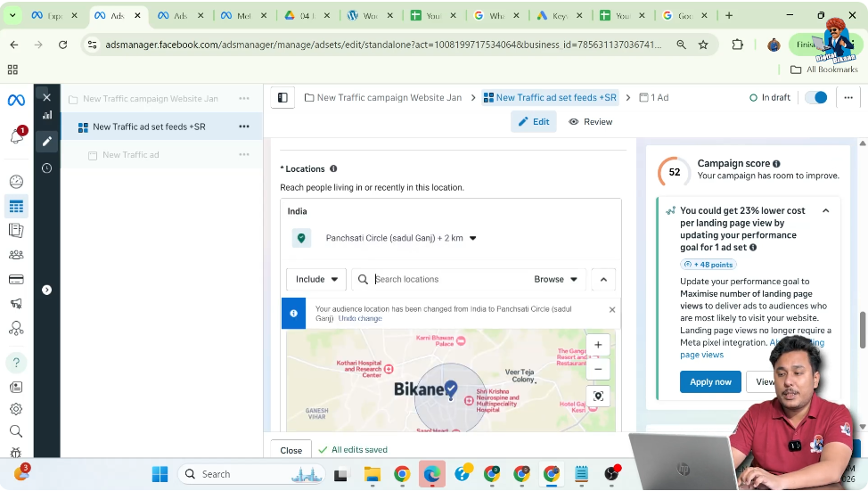Screen dimensions: 868x491
Task: Open the Billing card icon in sidebar
Action: 16,280
